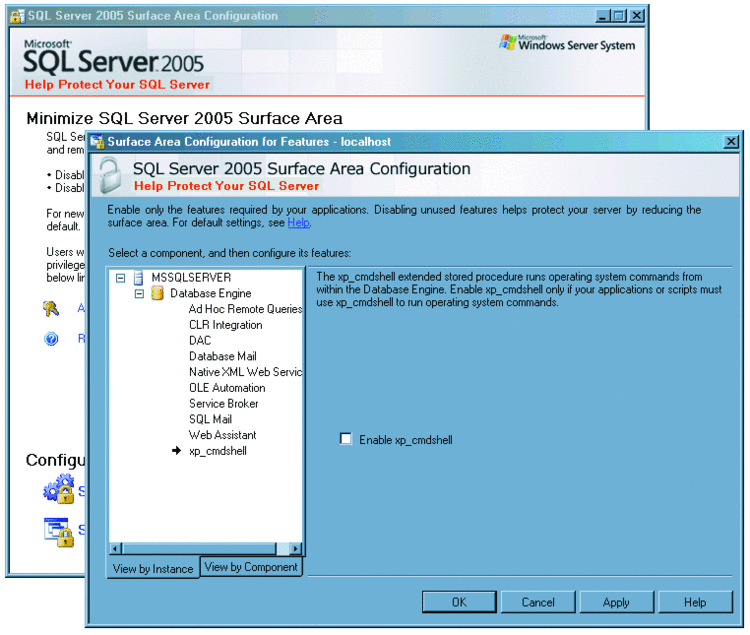Select Web Assistant in the tree
Image resolution: width=750 pixels, height=635 pixels.
[x=223, y=436]
